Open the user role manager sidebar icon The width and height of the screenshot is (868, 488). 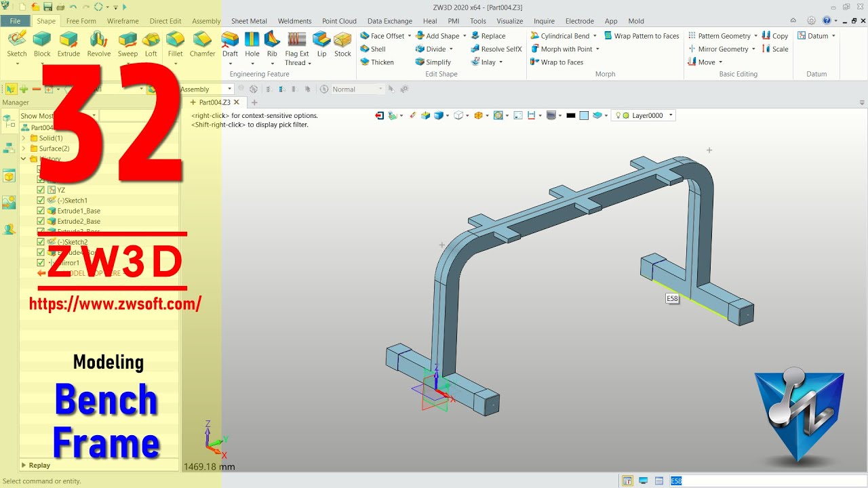[9, 229]
